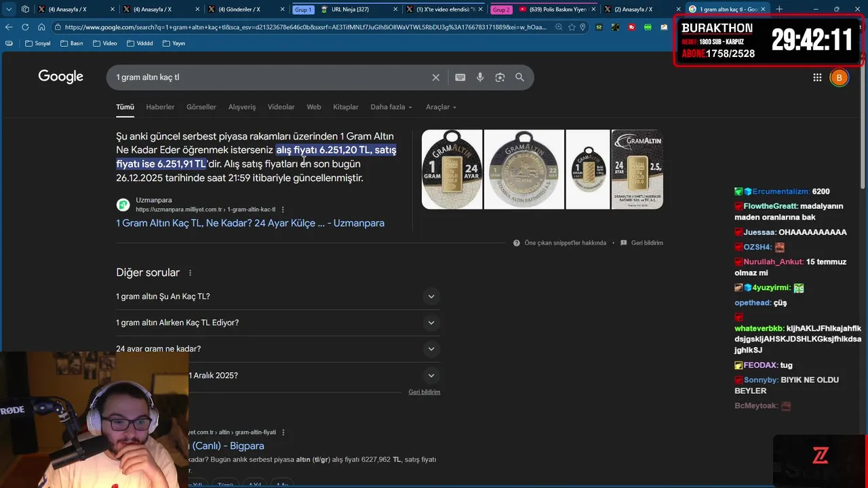Viewport: 868px width, 488px height.
Task: Open the 22 ayar gram altın image
Action: click(524, 169)
